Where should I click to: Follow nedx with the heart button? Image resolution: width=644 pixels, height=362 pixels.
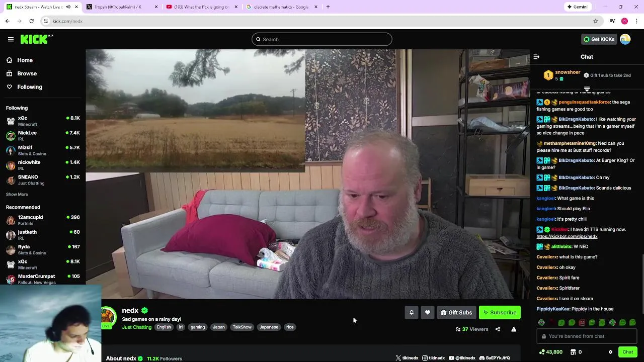427,313
